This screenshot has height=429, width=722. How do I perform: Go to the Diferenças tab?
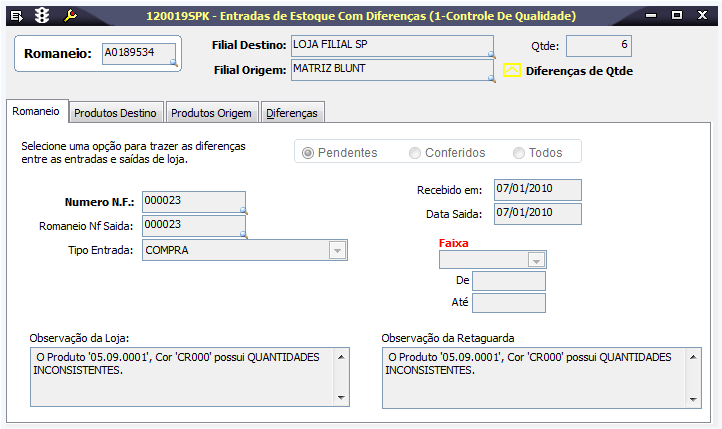(x=292, y=113)
